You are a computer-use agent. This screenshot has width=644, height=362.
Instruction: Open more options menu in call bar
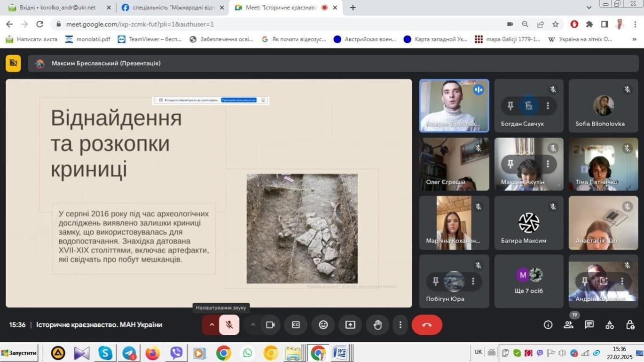click(x=400, y=325)
